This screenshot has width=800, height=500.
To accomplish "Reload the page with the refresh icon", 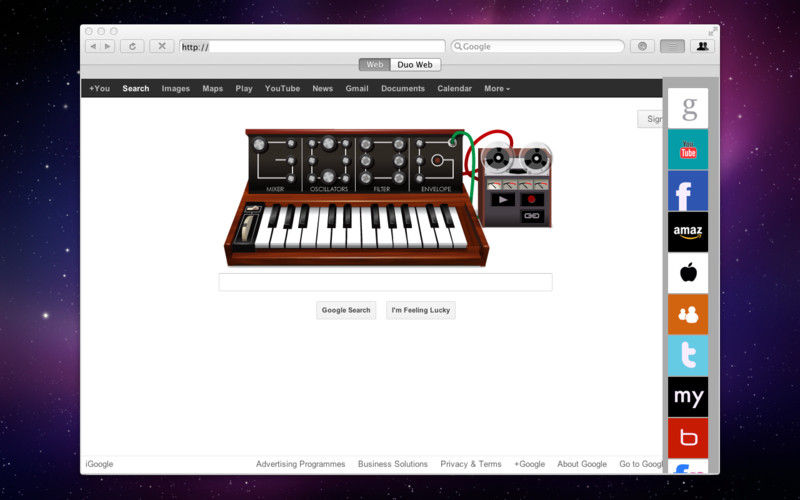I will [132, 46].
